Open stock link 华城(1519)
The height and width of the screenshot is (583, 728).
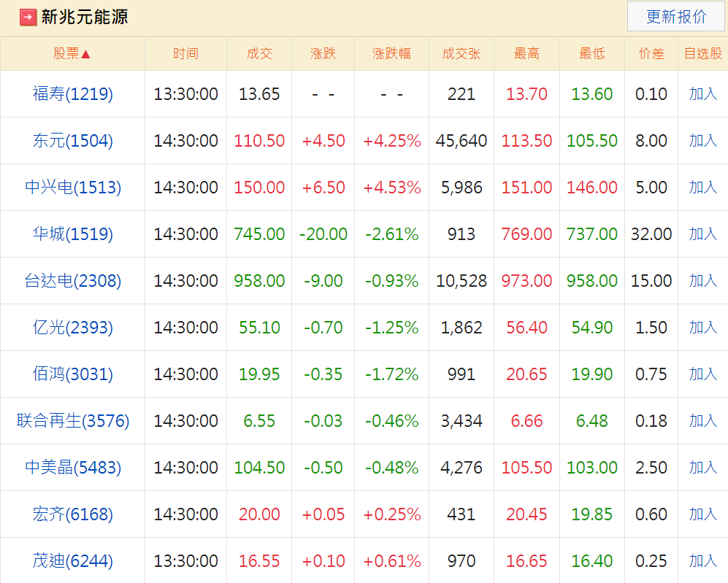[73, 234]
